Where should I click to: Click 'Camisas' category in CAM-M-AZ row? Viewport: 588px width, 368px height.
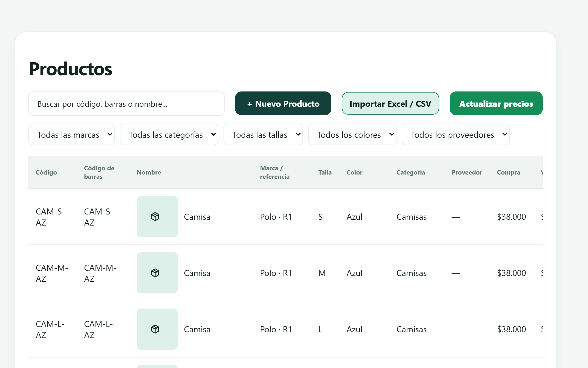pyautogui.click(x=412, y=273)
